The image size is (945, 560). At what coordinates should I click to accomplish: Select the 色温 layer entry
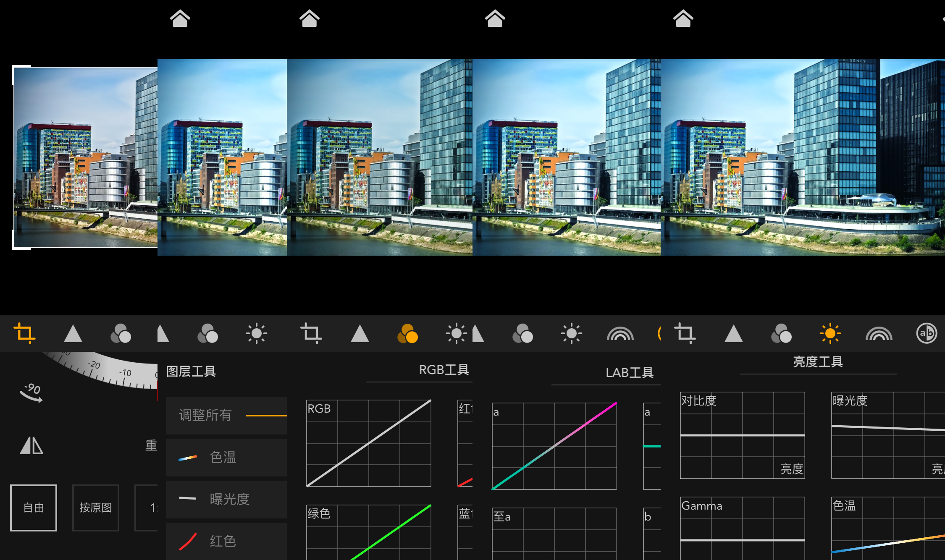pos(226,457)
